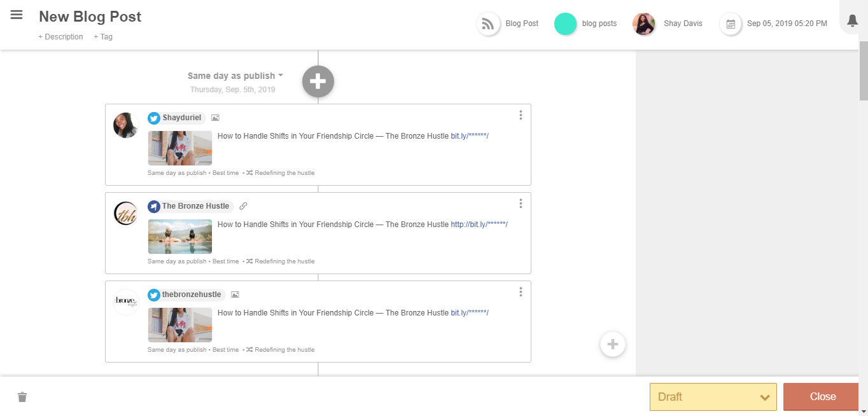This screenshot has height=416, width=868.
Task: Edit the New Blog Post title
Action: pos(90,17)
